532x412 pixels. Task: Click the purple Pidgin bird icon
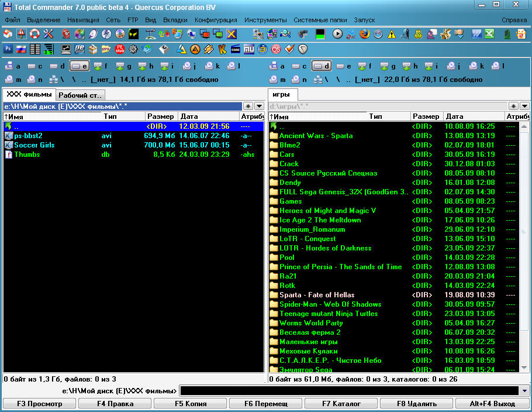click(x=432, y=33)
